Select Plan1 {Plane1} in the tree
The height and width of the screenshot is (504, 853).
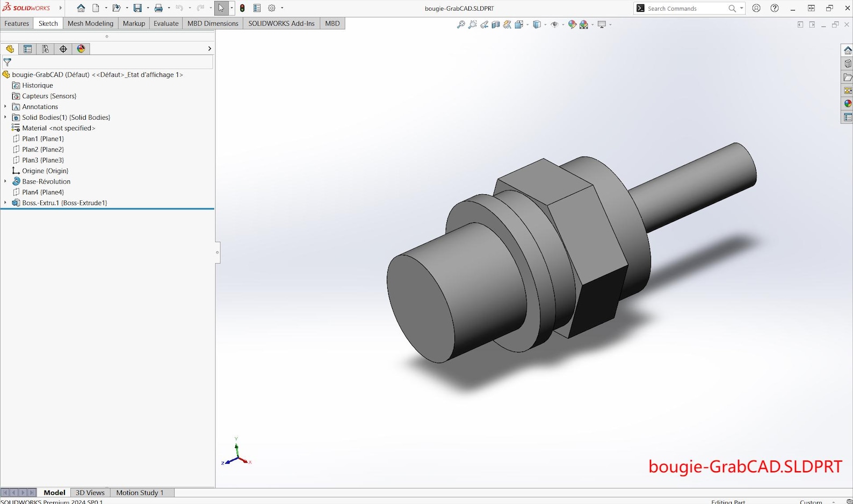tap(43, 139)
